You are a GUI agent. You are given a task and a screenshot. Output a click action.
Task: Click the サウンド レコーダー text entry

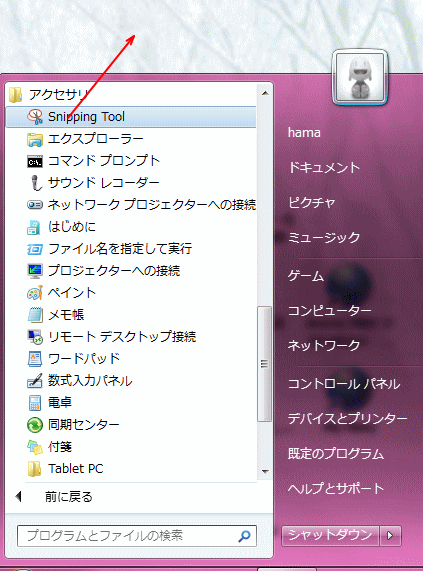[104, 183]
